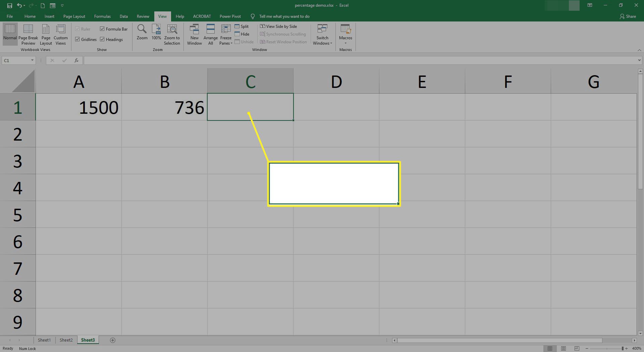Open Custom Views dialog

click(x=61, y=34)
